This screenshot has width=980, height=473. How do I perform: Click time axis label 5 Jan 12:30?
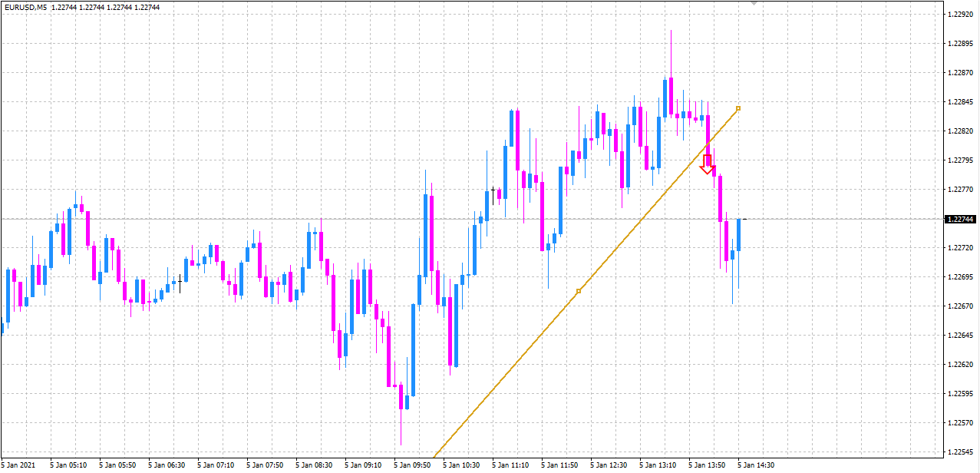coord(609,465)
